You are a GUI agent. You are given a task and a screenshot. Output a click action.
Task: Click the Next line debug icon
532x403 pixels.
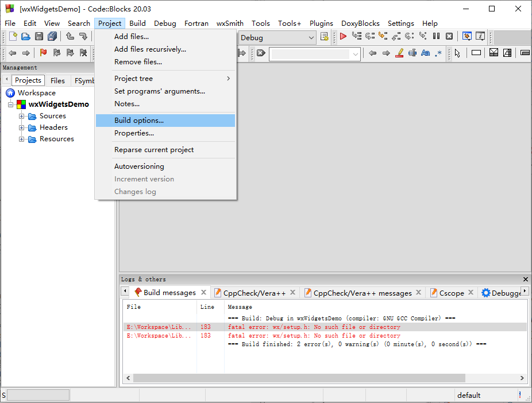coord(370,36)
